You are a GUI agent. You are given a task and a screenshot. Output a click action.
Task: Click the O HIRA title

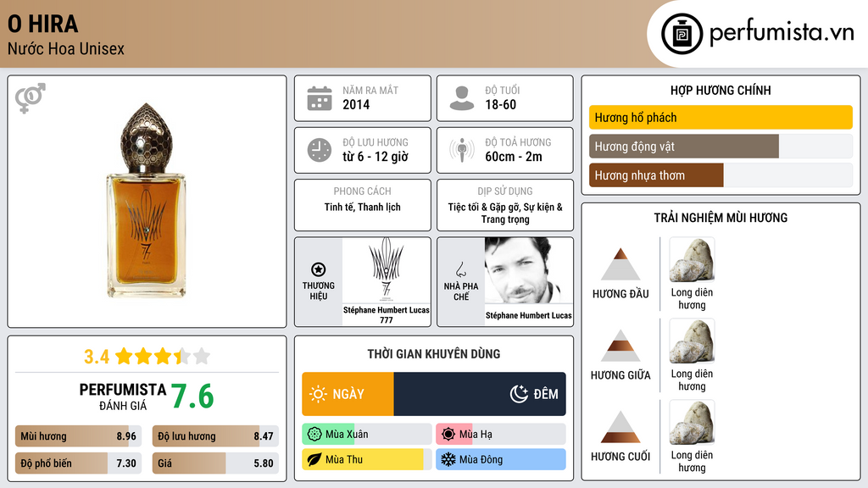tap(42, 24)
